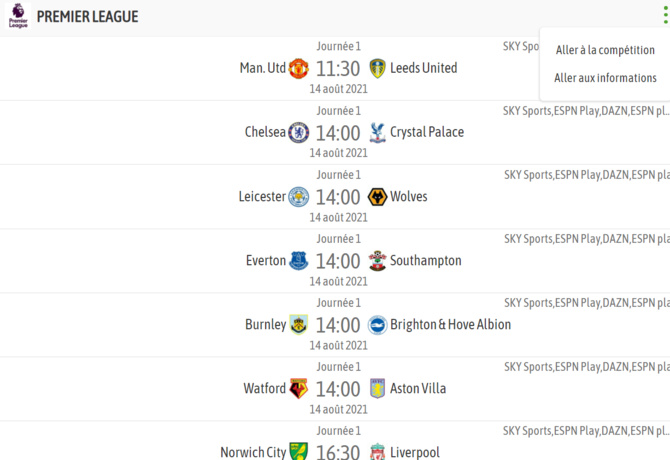670x460 pixels.
Task: Click the Crystal Palace crest
Action: pos(377,133)
